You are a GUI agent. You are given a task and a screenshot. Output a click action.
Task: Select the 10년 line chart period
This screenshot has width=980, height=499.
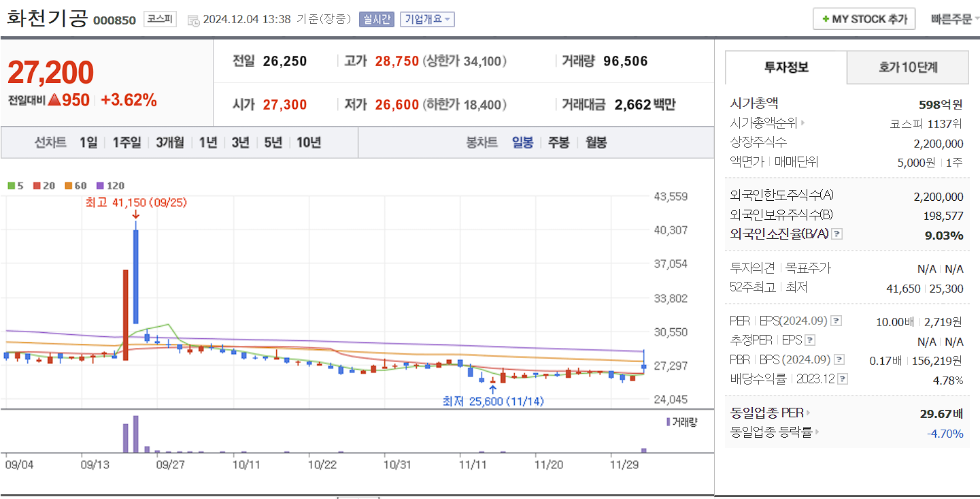point(309,142)
